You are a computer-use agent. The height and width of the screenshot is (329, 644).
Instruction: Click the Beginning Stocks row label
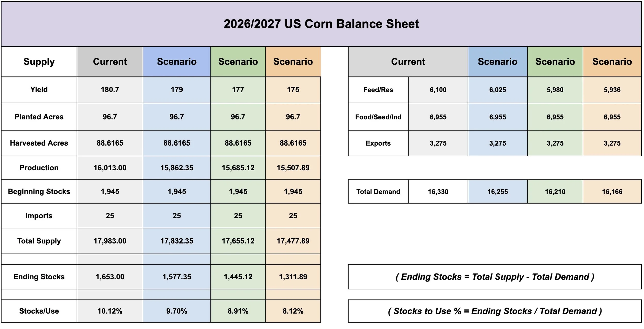pyautogui.click(x=39, y=192)
